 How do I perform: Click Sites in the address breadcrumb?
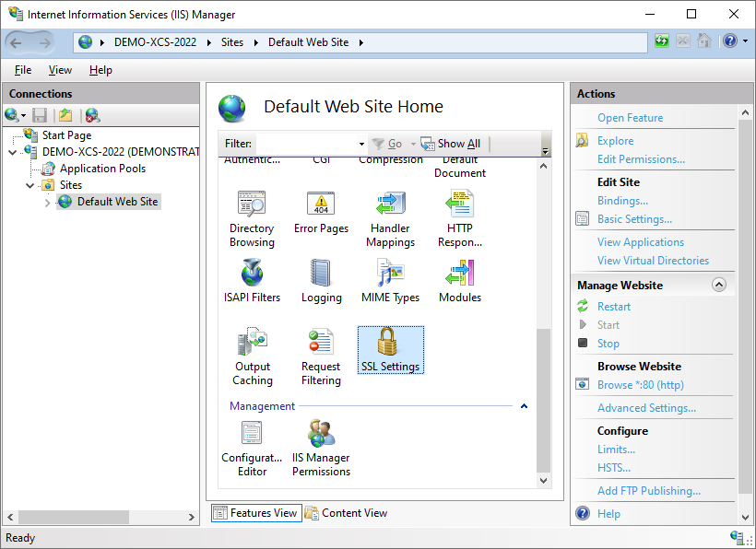pyautogui.click(x=232, y=42)
